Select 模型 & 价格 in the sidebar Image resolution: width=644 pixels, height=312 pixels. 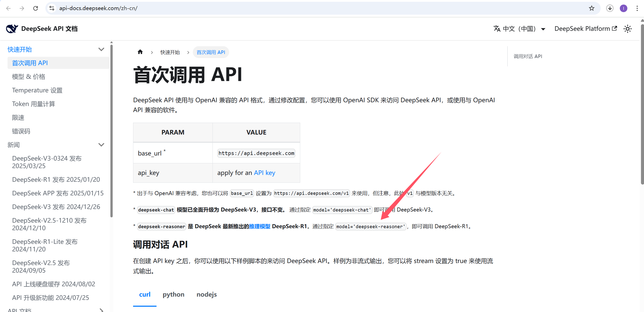coord(28,76)
